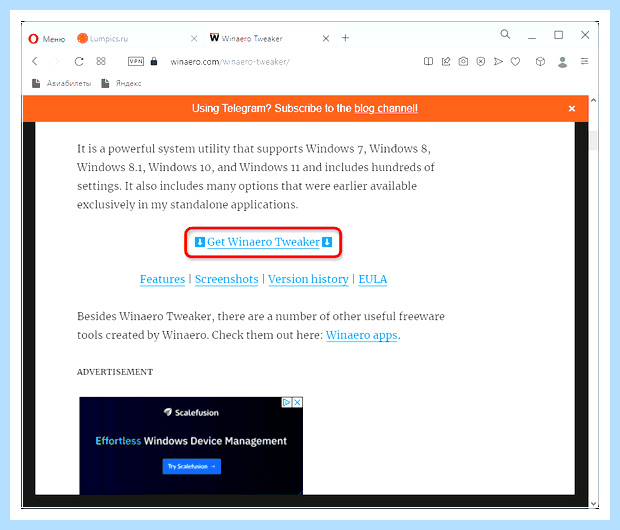Open the Speed Dial start page
The image size is (620, 530).
click(101, 61)
